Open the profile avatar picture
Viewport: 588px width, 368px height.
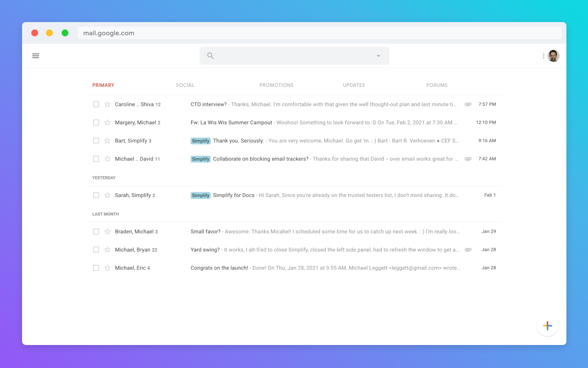[x=554, y=56]
